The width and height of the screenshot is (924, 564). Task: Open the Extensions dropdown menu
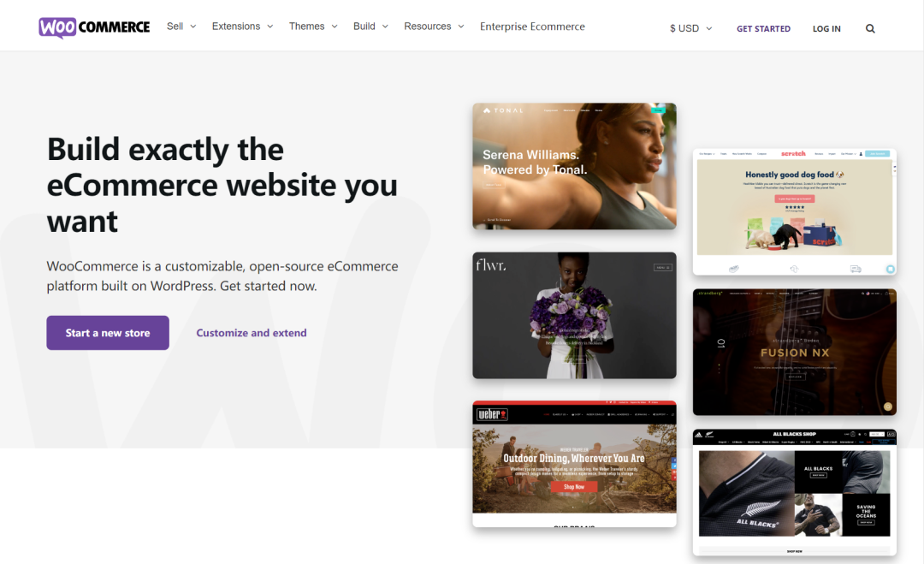(x=242, y=26)
